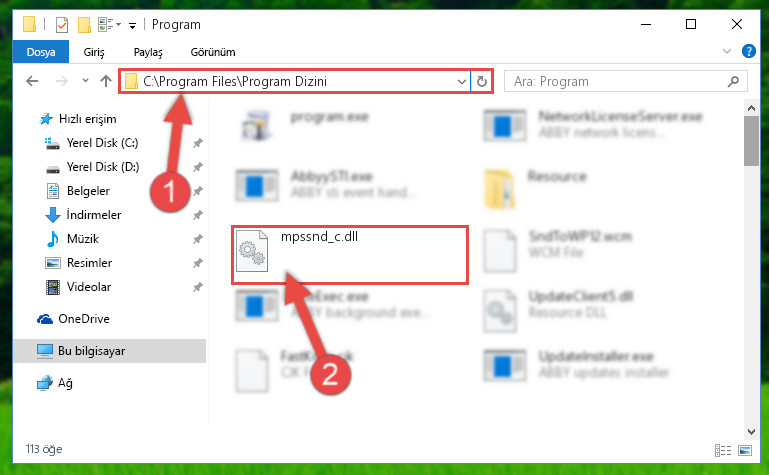Open the Paylaş ribbon tab
769x475 pixels.
(148, 52)
